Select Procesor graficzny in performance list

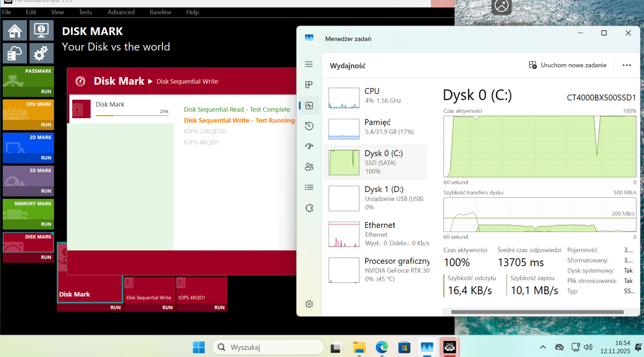click(x=376, y=270)
